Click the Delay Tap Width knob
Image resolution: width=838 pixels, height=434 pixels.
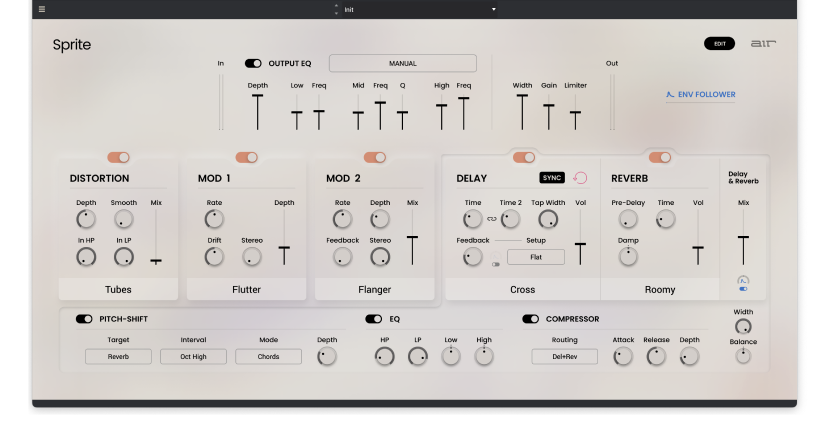click(548, 219)
